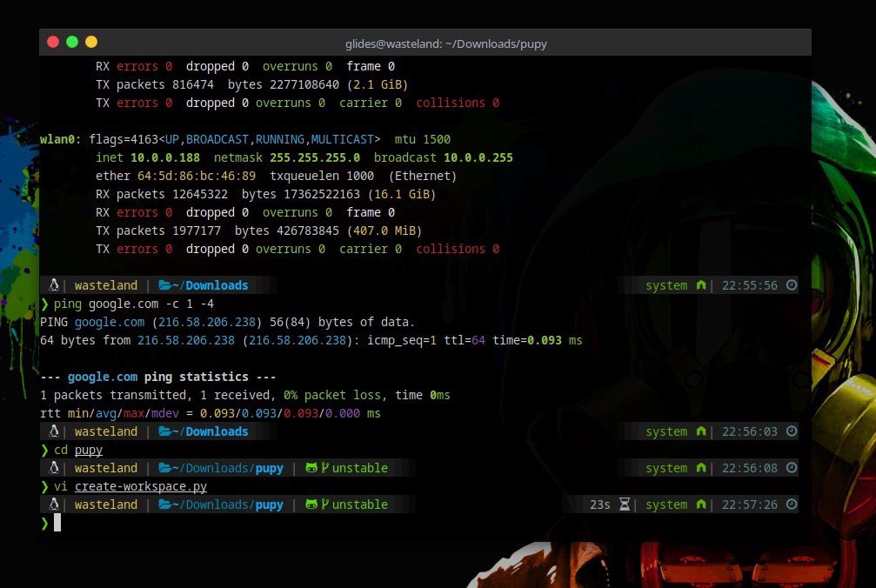
Task: Click the ~/Downloads path in the 22:55:56 row
Action: [x=210, y=284]
